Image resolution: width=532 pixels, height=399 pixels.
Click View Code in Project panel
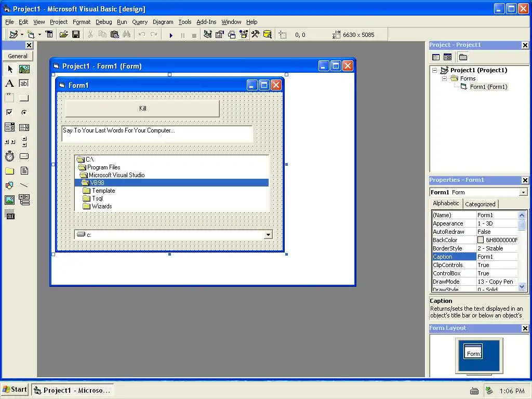(x=436, y=57)
